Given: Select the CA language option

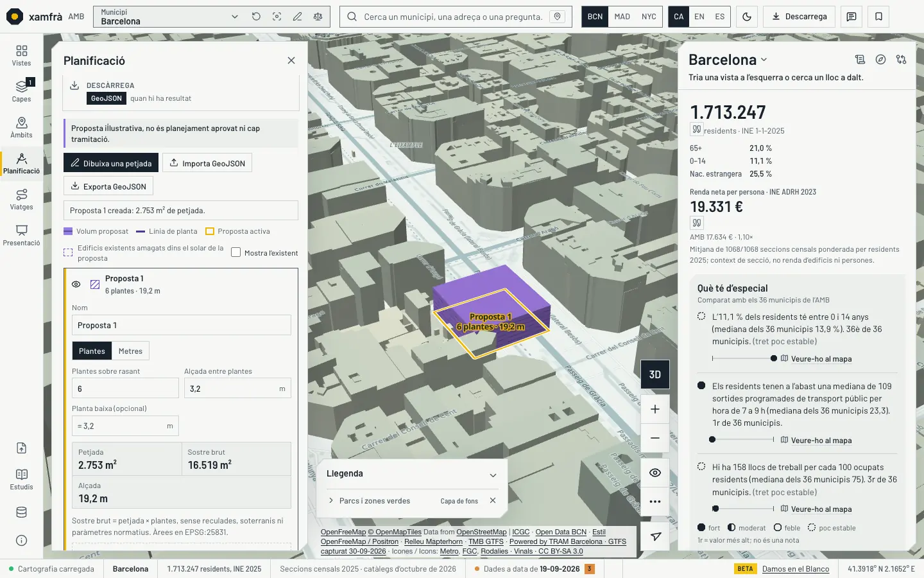Looking at the screenshot, I should [679, 17].
